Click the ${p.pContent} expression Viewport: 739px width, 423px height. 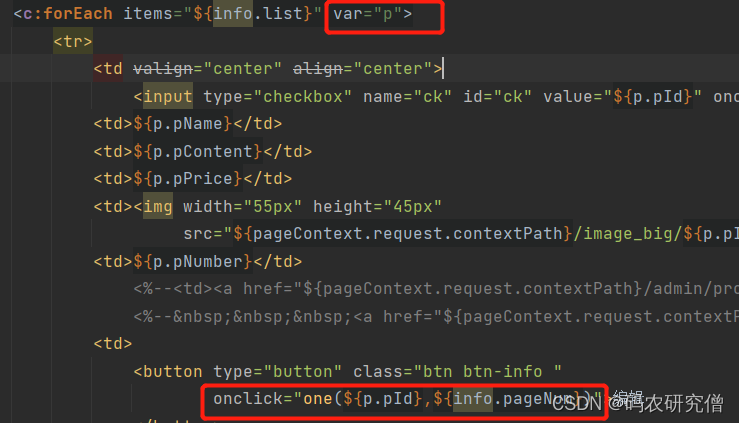[197, 152]
